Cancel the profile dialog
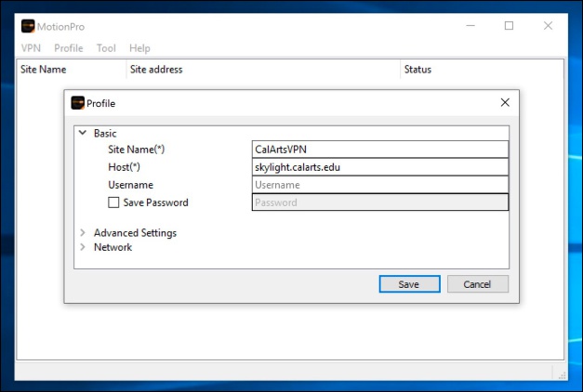Image resolution: width=583 pixels, height=392 pixels. point(478,284)
